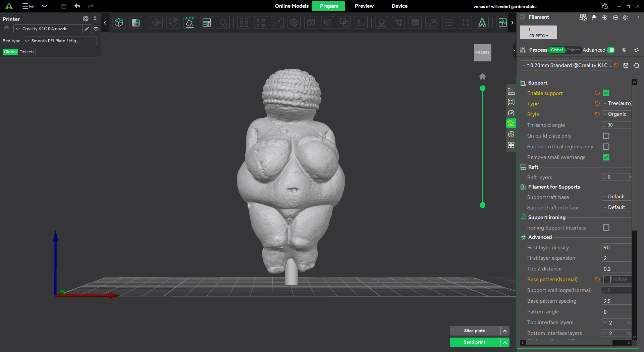Click the highlighted Support category icon

(x=511, y=123)
